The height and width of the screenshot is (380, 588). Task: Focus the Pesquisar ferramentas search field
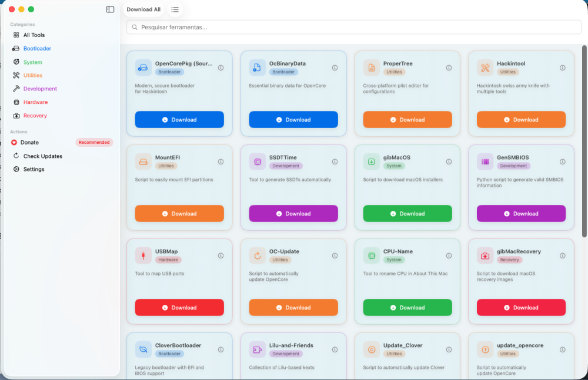[x=353, y=28]
